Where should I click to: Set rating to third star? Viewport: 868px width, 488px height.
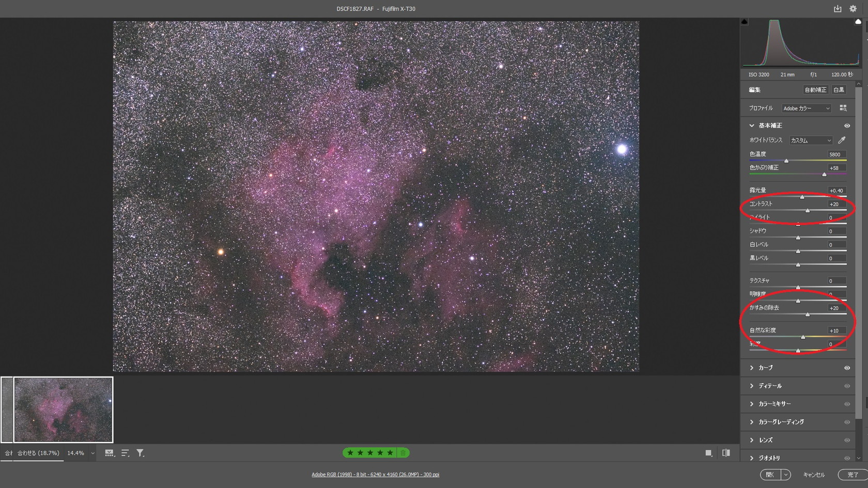coord(370,453)
